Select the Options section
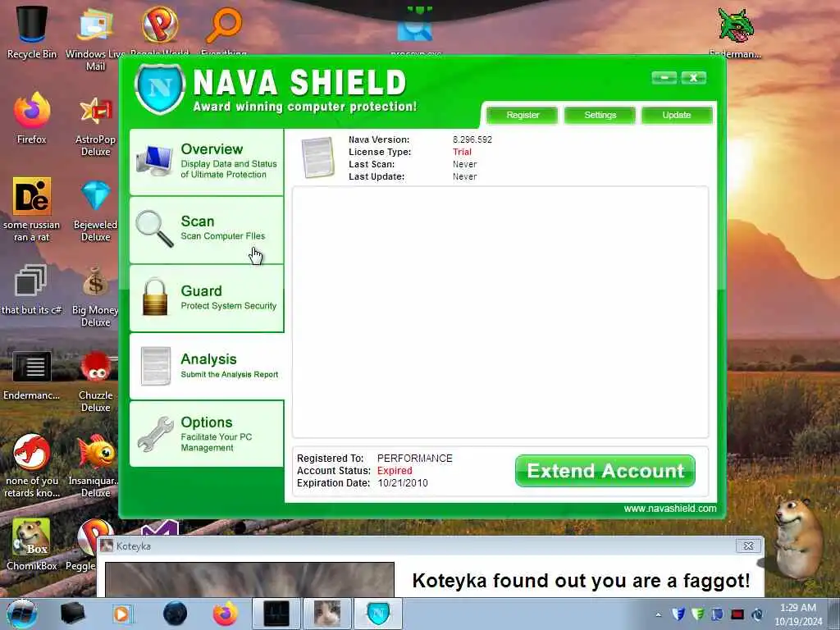The image size is (840, 630). (x=207, y=434)
